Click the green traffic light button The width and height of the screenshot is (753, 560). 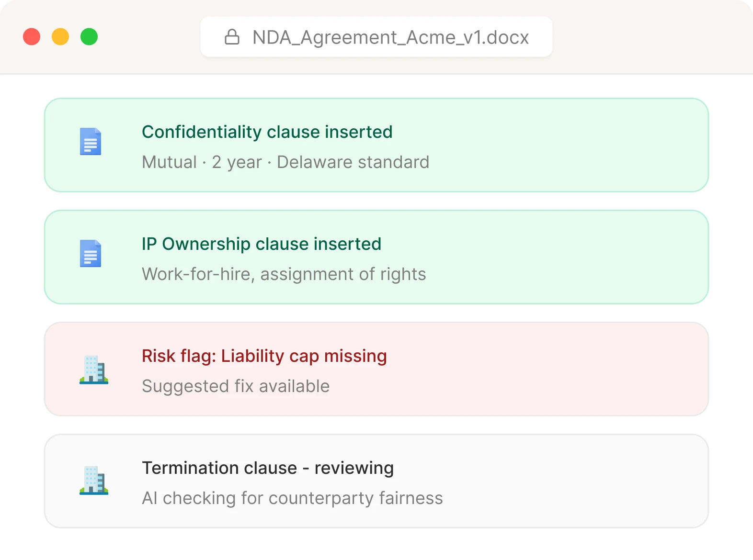click(x=89, y=36)
